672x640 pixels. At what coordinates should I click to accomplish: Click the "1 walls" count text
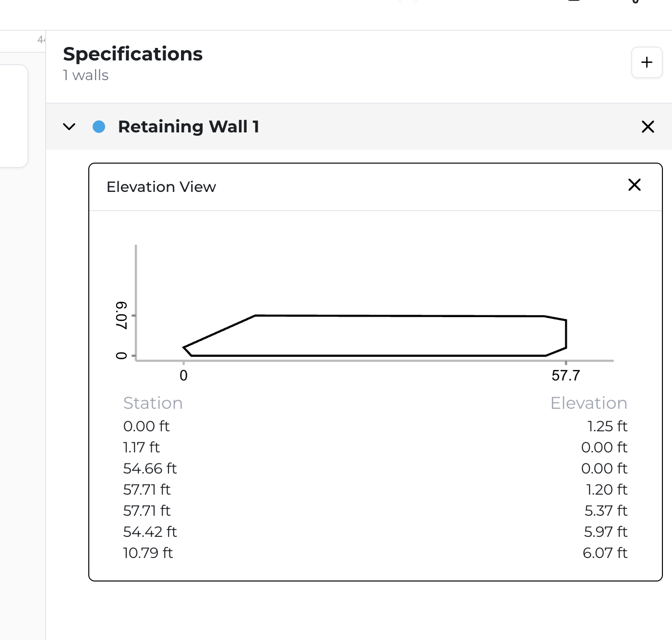point(86,75)
